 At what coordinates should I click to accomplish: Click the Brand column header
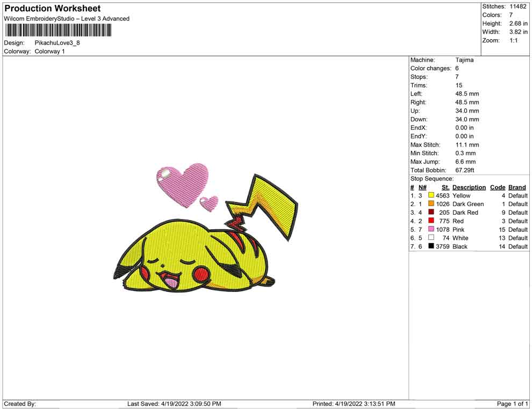point(517,187)
